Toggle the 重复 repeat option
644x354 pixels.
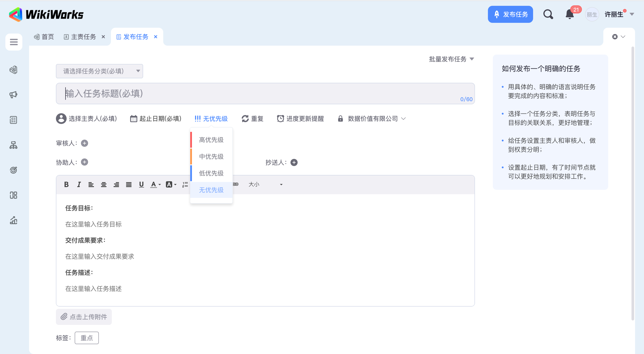[x=252, y=119]
